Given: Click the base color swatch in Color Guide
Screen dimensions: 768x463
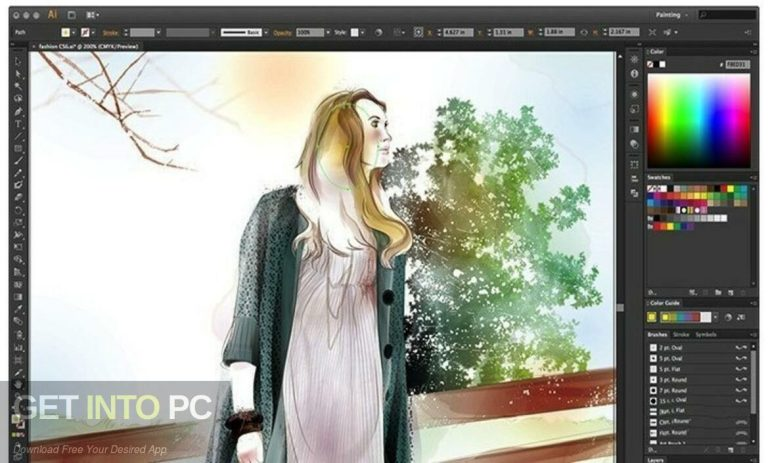Looking at the screenshot, I should click(x=652, y=317).
